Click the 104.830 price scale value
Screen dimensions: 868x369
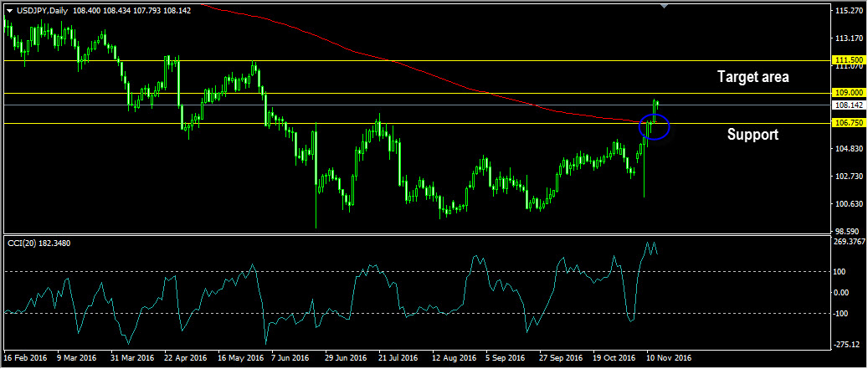(851, 148)
